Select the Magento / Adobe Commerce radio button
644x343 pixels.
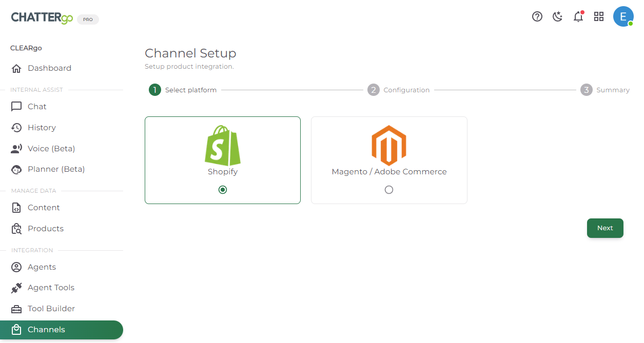389,190
